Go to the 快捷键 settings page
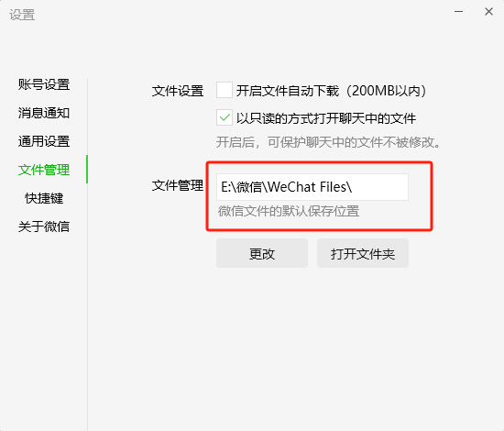Screen dimensions: 504x431 point(44,198)
